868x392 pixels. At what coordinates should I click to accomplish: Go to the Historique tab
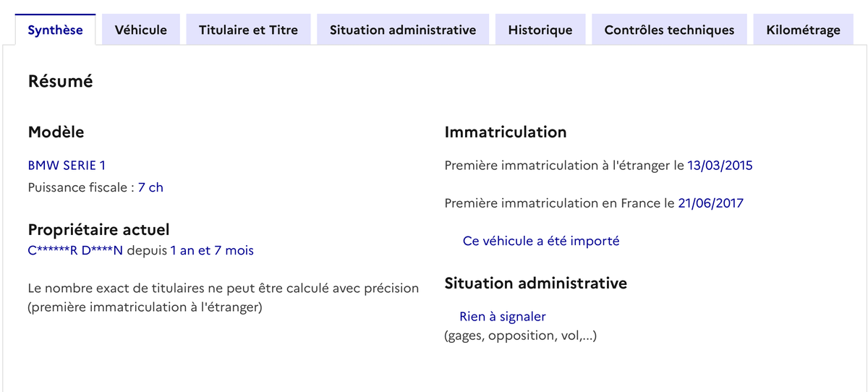pyautogui.click(x=540, y=30)
